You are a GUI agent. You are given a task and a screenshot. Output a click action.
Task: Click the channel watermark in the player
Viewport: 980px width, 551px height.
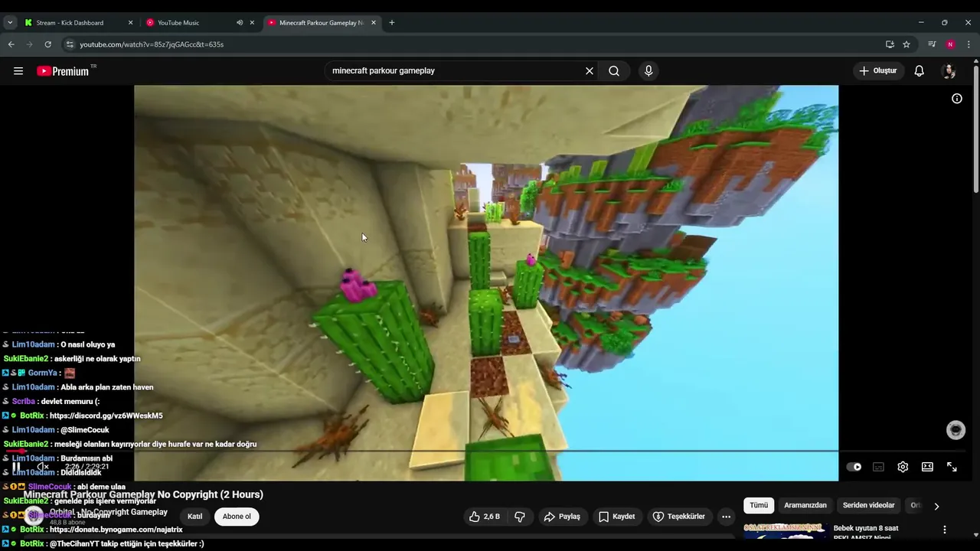955,430
